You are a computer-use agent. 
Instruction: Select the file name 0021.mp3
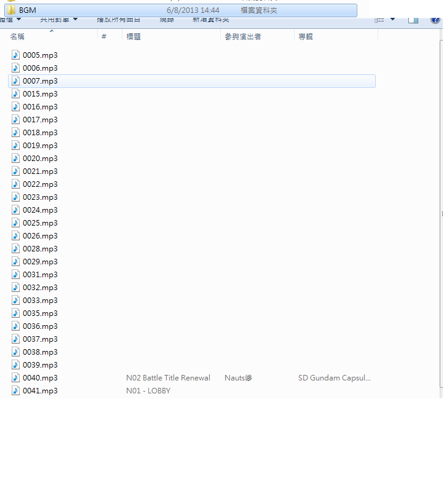(x=40, y=171)
